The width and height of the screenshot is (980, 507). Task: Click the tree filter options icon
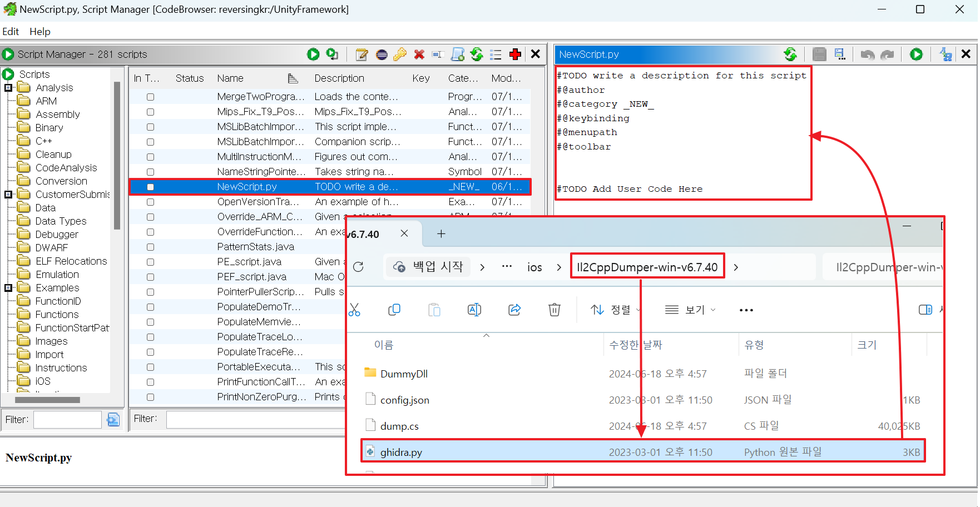click(x=113, y=420)
